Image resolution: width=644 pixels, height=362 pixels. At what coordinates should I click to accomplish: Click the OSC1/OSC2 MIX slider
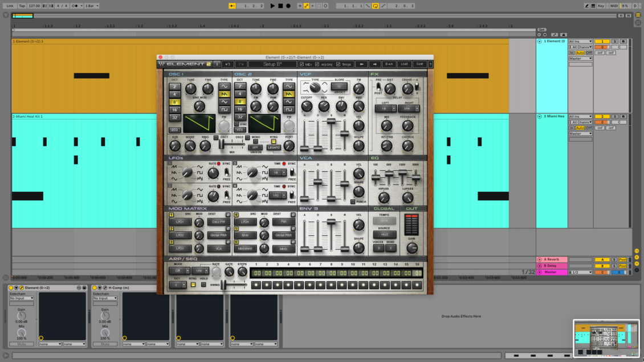(x=232, y=144)
